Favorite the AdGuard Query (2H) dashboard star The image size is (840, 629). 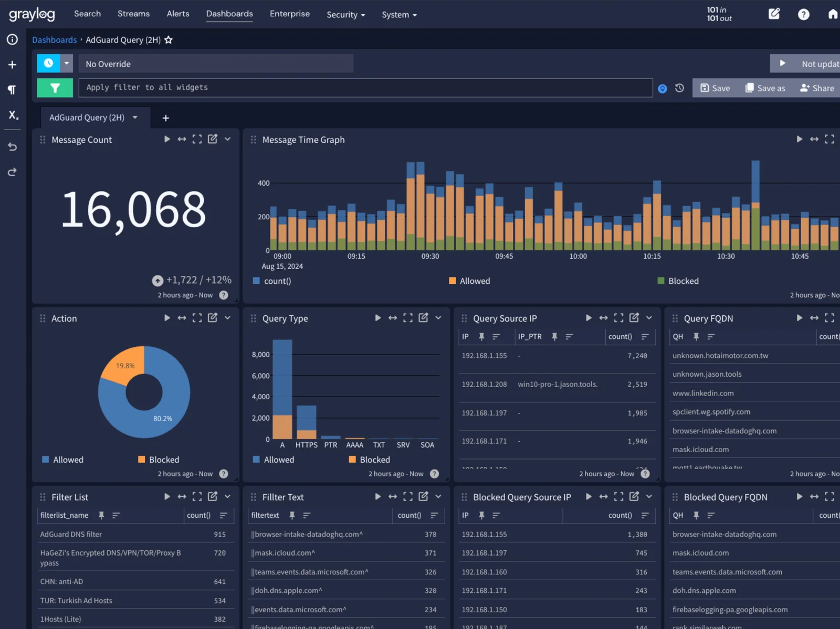tap(169, 40)
